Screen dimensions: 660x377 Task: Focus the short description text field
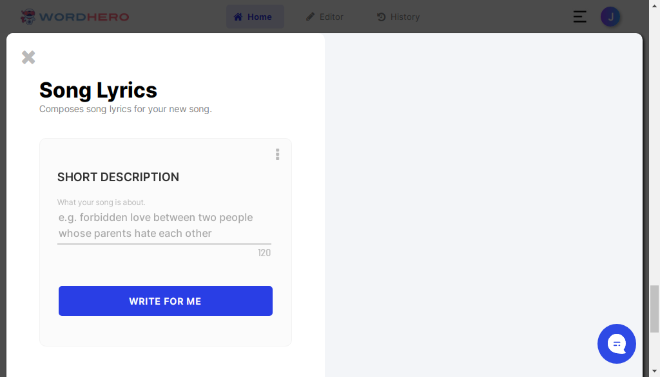[x=164, y=226]
